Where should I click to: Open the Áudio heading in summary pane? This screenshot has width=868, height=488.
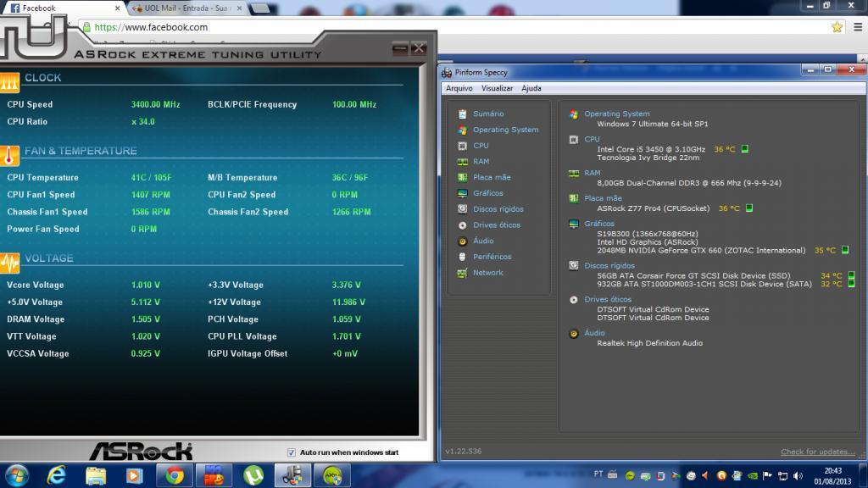(594, 333)
